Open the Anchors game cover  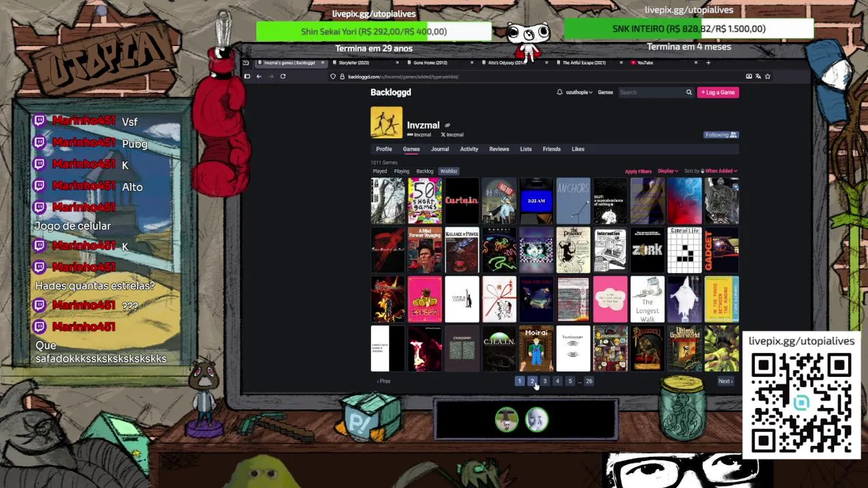point(573,201)
